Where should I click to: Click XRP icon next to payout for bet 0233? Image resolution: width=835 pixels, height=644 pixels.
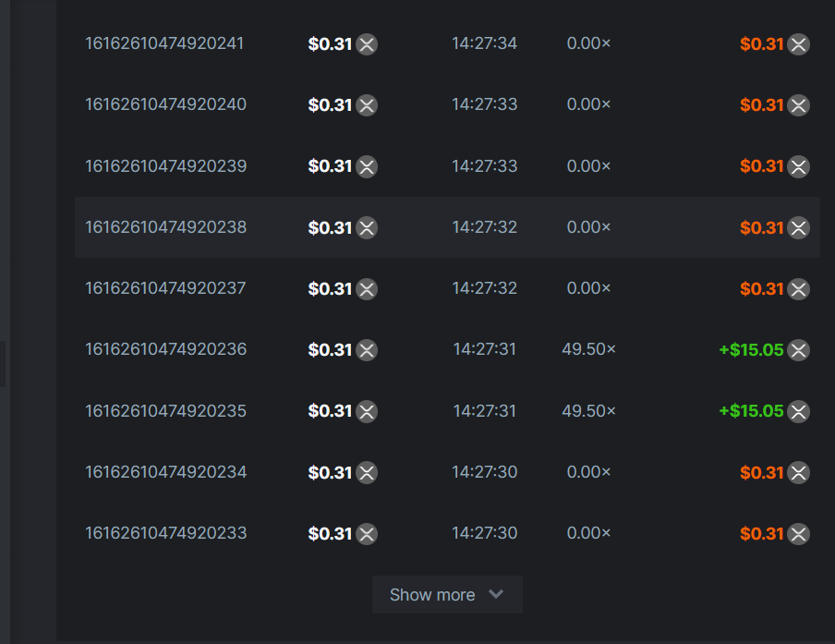point(799,534)
